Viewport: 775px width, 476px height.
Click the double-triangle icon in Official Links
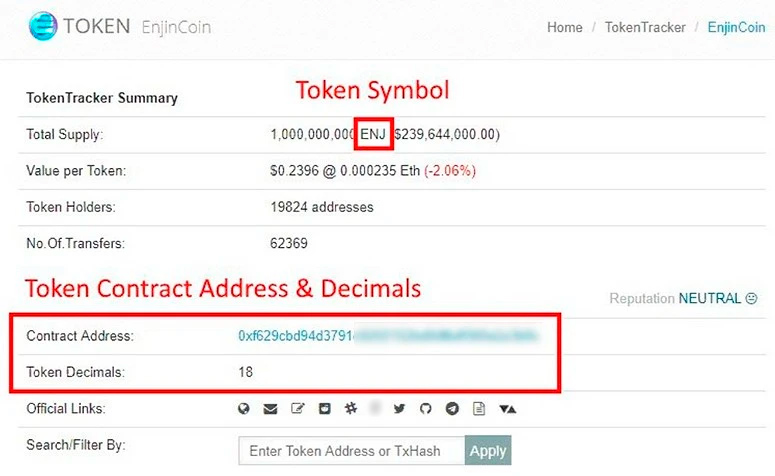click(507, 409)
